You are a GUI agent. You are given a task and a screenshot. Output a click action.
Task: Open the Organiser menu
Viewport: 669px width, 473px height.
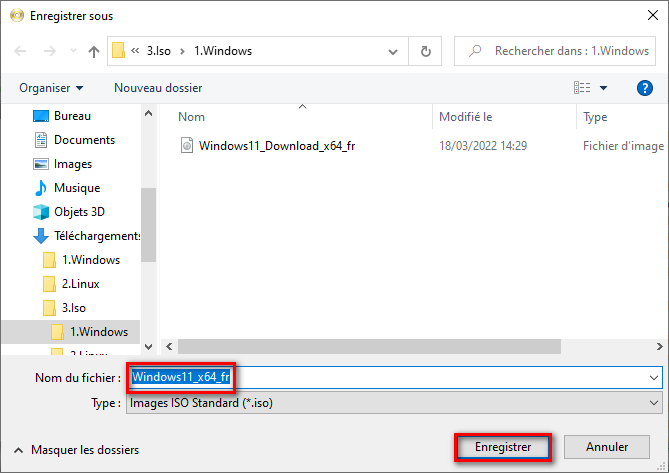pyautogui.click(x=51, y=88)
